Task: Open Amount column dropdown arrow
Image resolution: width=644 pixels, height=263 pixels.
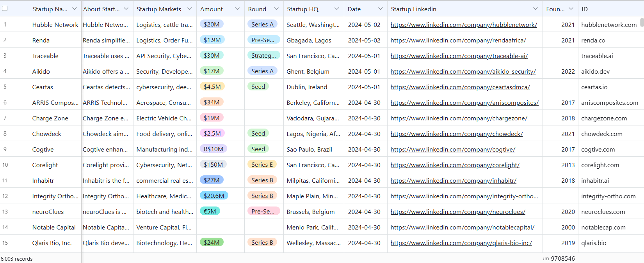Action: pos(237,9)
